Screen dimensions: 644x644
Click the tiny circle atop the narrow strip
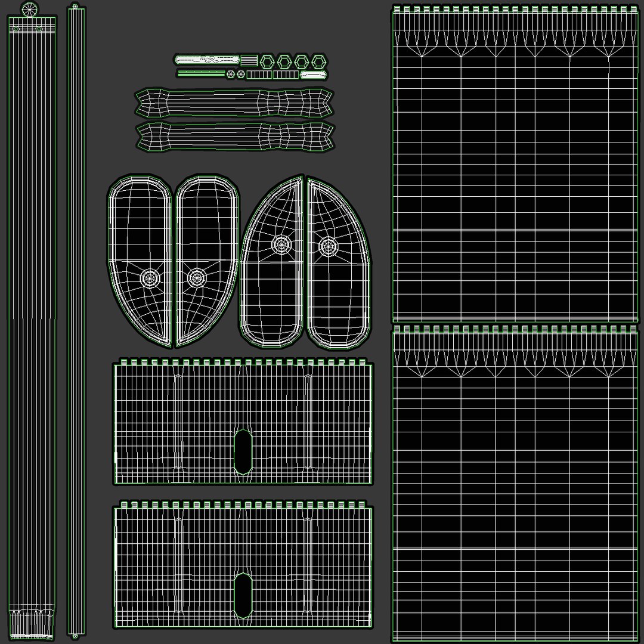(x=75, y=6)
